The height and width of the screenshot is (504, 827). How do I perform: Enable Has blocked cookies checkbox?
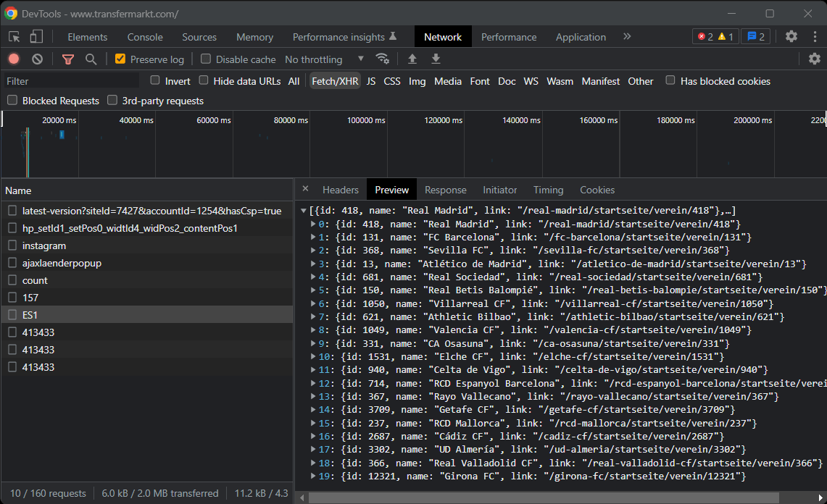click(x=670, y=80)
